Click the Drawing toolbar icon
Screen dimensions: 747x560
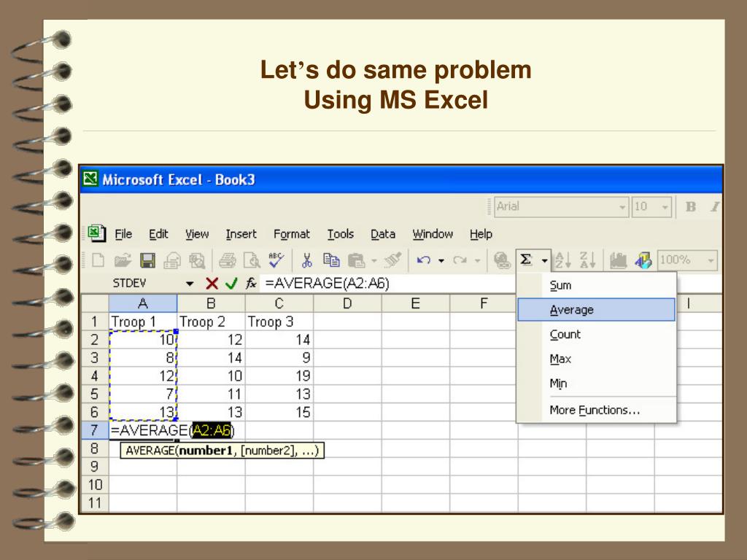643,260
